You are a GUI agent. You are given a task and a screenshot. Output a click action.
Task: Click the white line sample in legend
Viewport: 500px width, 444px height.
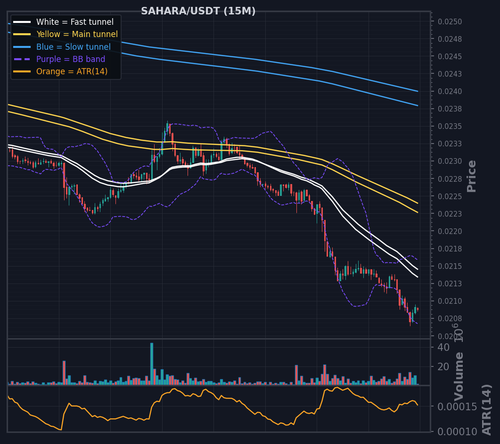[x=22, y=22]
